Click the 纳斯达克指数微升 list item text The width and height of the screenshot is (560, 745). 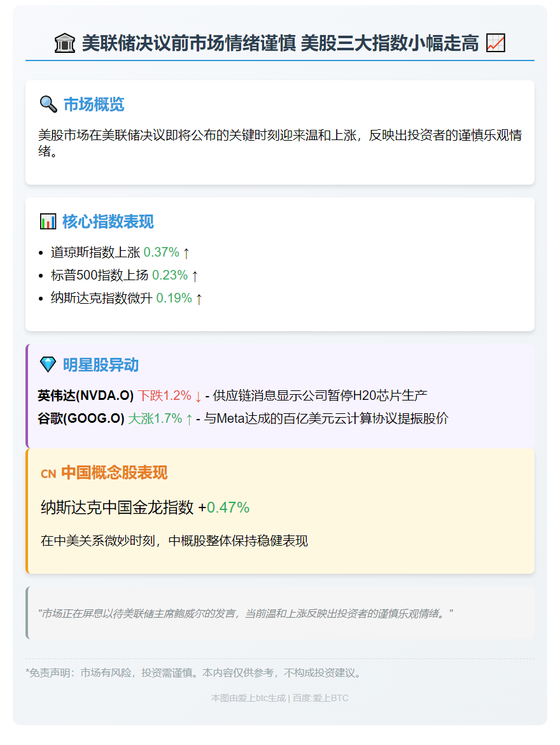[x=102, y=298]
